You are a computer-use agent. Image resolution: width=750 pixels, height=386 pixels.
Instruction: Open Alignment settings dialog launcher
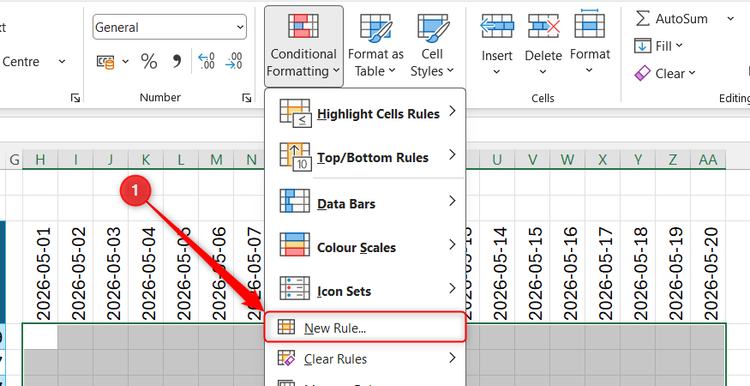pos(75,98)
